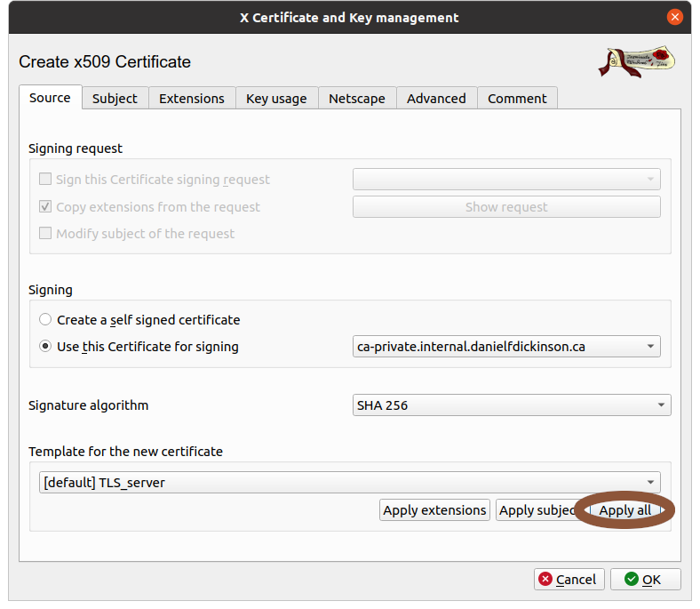The image size is (700, 609).
Task: Open the Advanced tab
Action: 436,99
